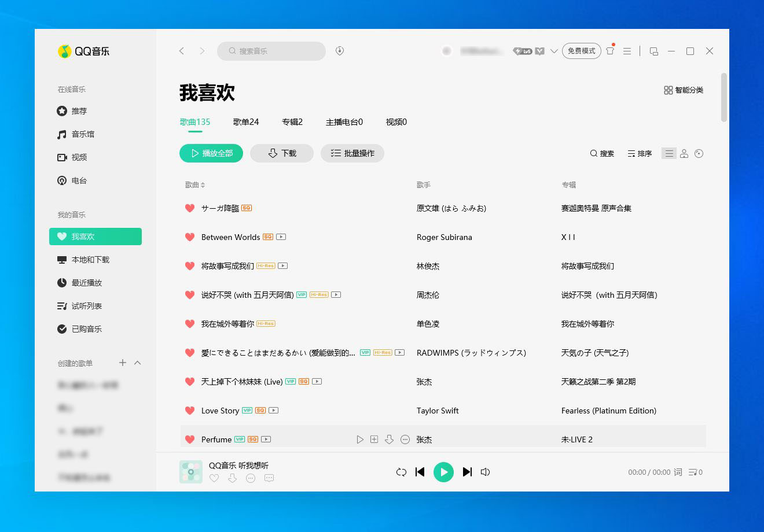Open the main menu hamburger icon

(x=627, y=51)
